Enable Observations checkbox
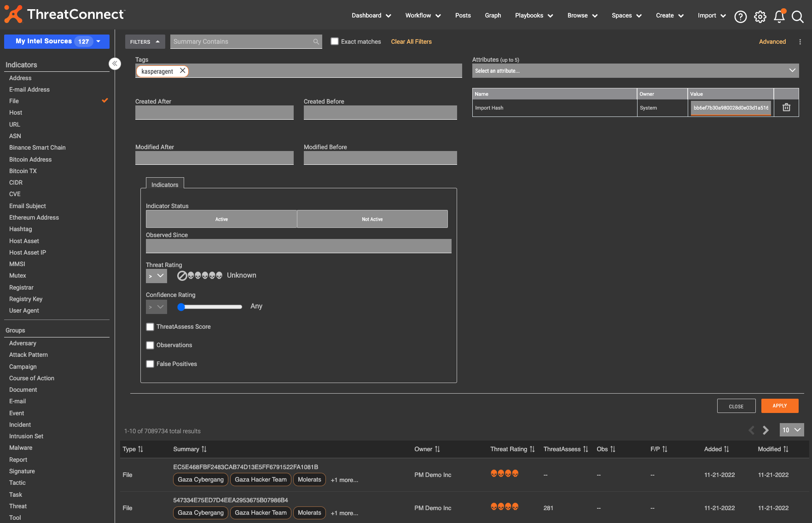 pos(150,345)
